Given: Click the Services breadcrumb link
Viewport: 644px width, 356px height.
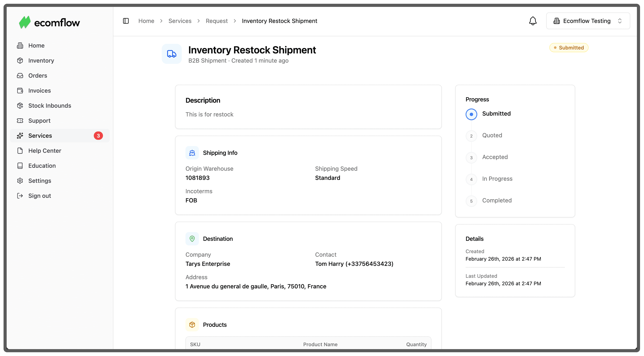Looking at the screenshot, I should point(180,21).
